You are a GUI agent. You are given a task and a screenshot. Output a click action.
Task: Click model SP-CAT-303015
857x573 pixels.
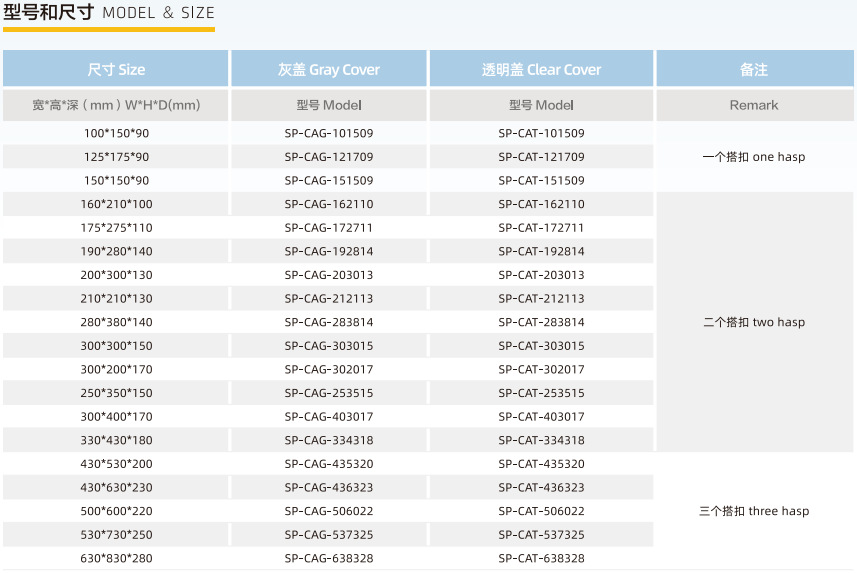pos(541,346)
